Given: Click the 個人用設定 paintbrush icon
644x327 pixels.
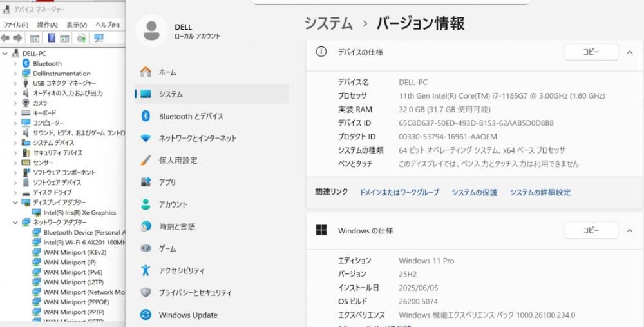Looking at the screenshot, I should coord(146,161).
